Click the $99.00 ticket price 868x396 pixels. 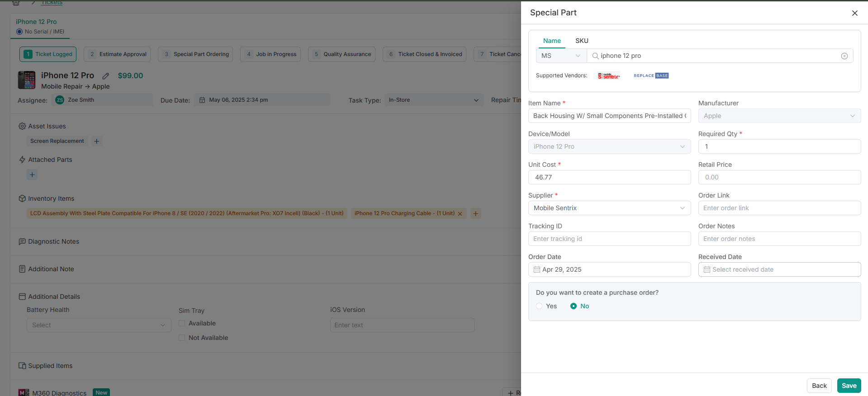130,76
